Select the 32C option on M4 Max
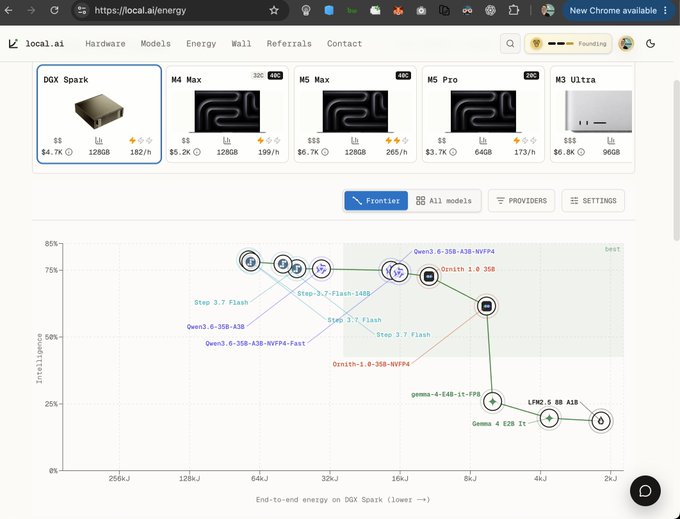 (x=258, y=75)
